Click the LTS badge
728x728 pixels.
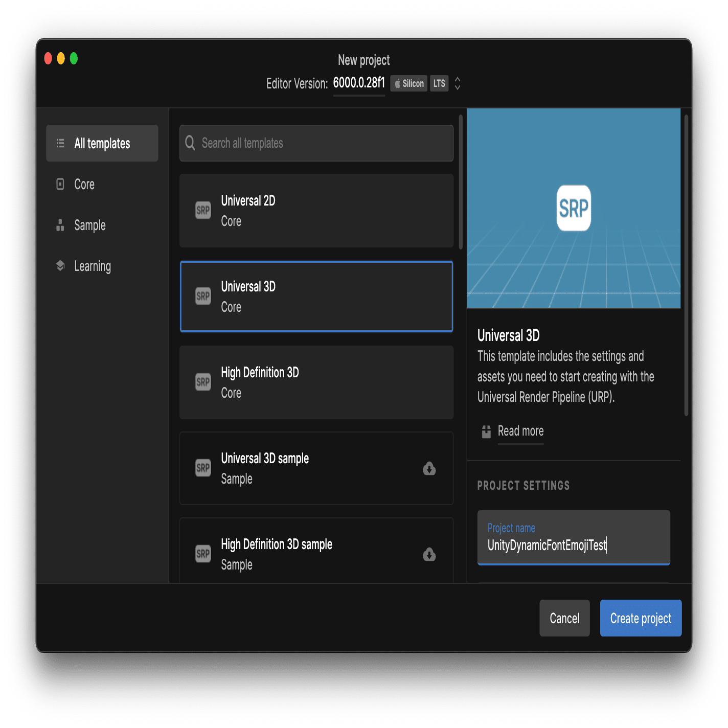tap(439, 83)
